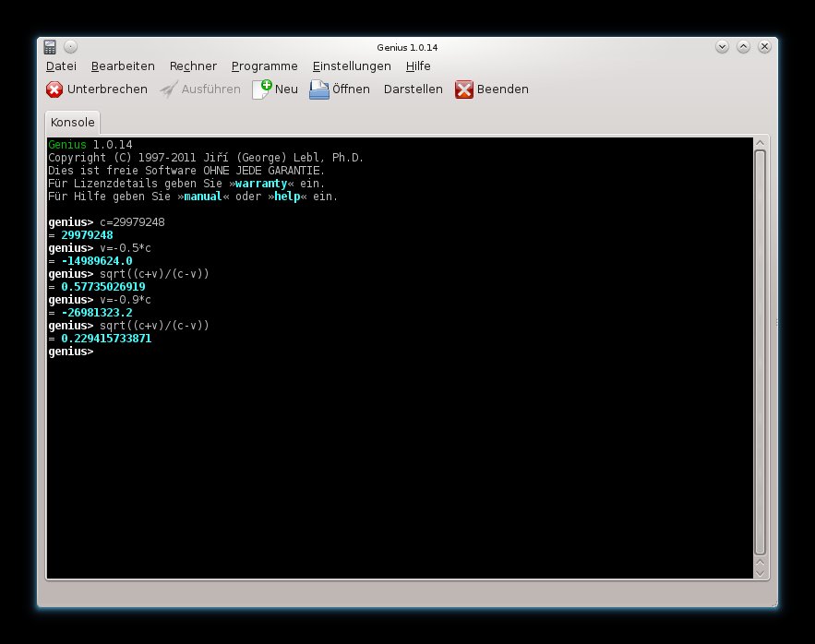815x644 pixels.
Task: Click the console scrollbar bottom down arrow
Action: tap(760, 573)
